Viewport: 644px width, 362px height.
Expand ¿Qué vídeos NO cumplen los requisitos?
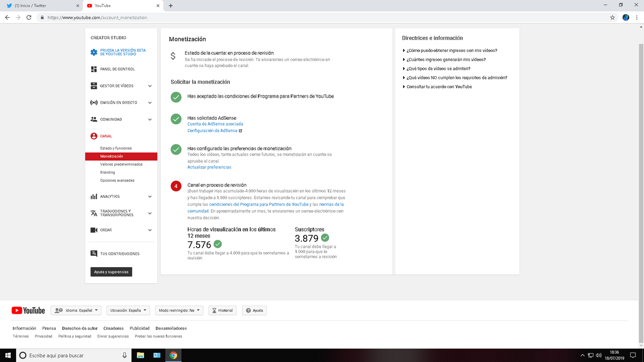tap(455, 78)
